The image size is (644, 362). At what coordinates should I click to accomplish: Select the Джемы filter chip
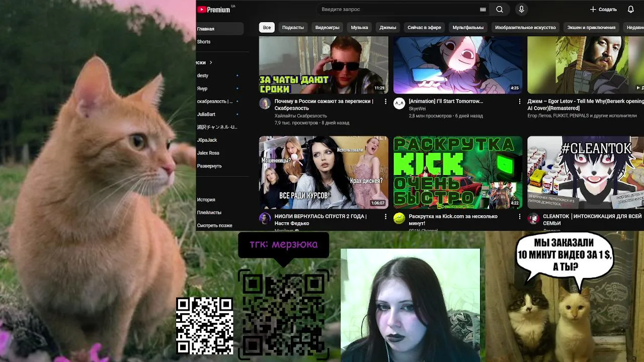387,28
